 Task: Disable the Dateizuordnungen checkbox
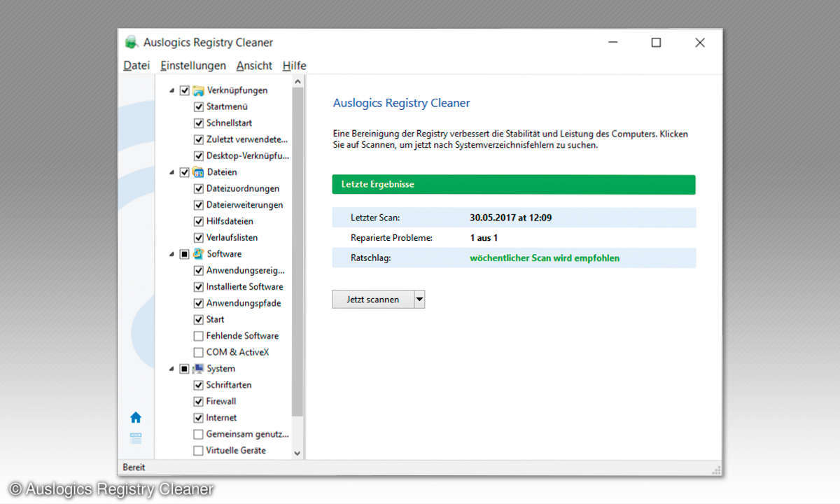point(198,189)
